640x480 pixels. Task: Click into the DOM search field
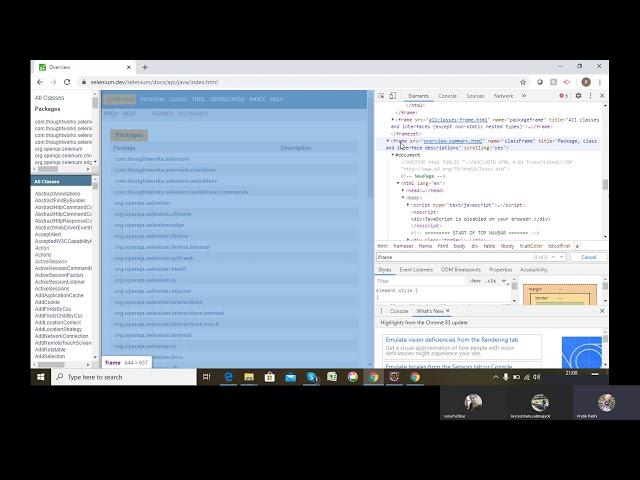coord(453,257)
